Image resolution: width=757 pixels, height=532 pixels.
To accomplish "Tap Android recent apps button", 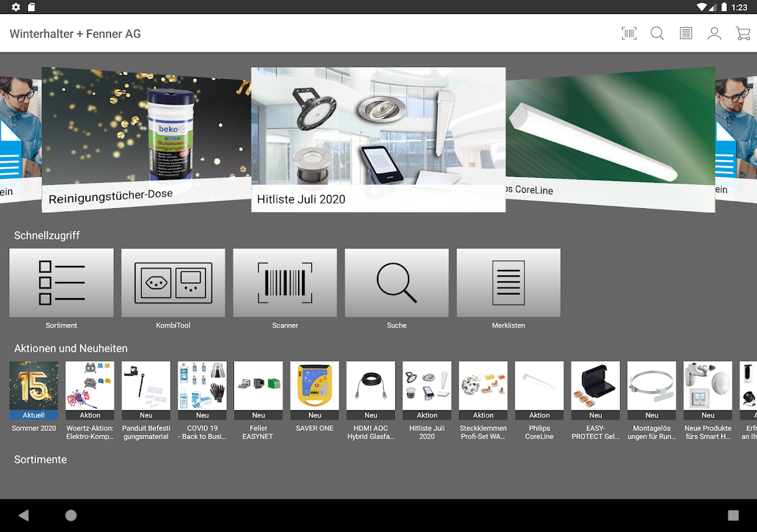I will point(733,515).
